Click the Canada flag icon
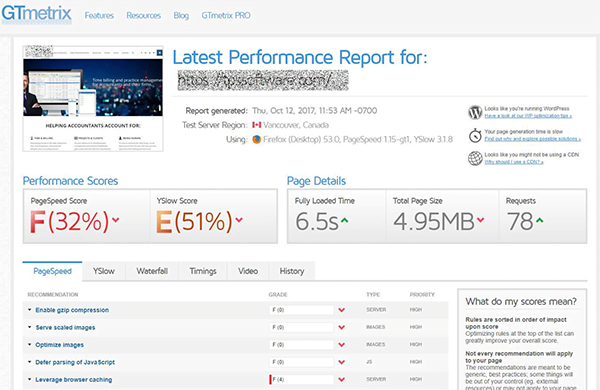Image resolution: width=600 pixels, height=390 pixels. coord(256,125)
